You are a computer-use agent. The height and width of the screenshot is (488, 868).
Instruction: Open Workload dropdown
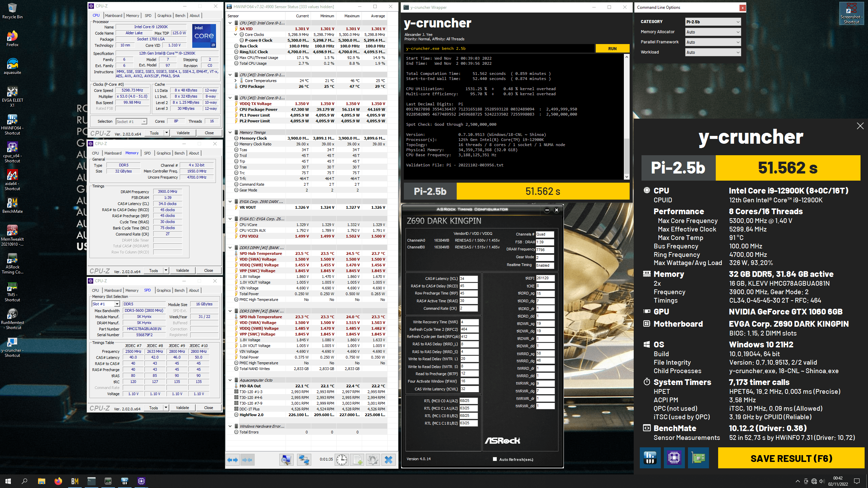[x=713, y=52]
